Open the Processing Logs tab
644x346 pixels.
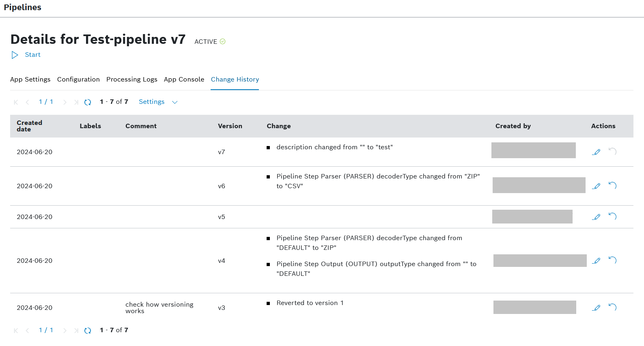click(x=132, y=80)
